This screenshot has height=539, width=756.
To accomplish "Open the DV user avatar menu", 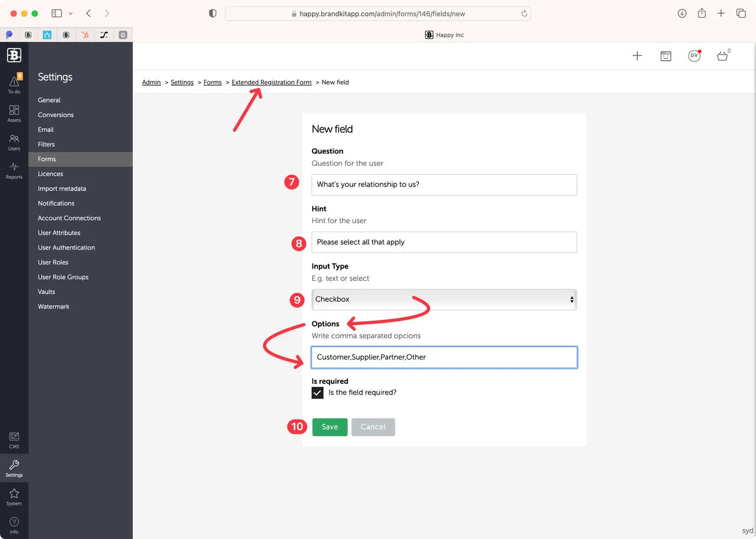I will pyautogui.click(x=694, y=56).
